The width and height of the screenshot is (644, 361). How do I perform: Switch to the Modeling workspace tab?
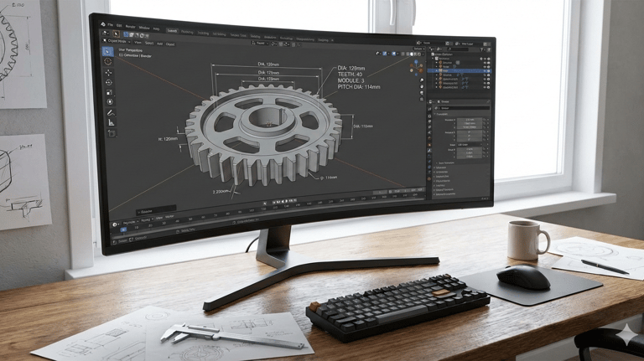187,32
